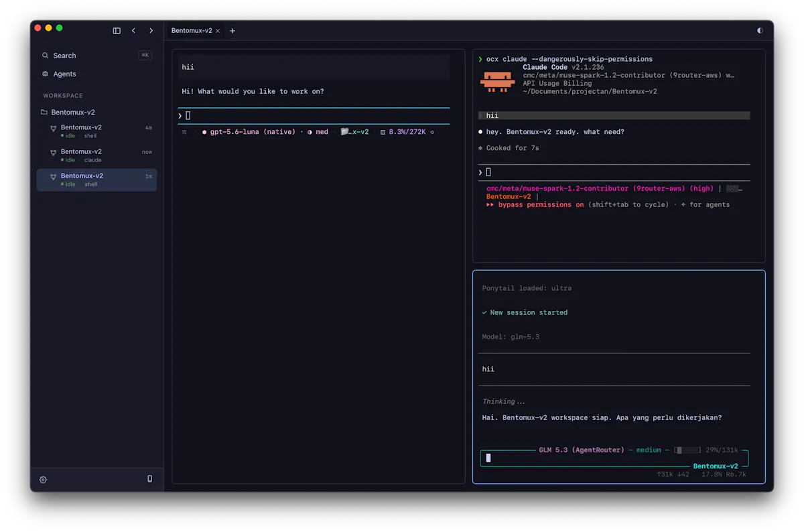This screenshot has height=532, width=804.
Task: Go back with the left arrow
Action: pyautogui.click(x=133, y=30)
